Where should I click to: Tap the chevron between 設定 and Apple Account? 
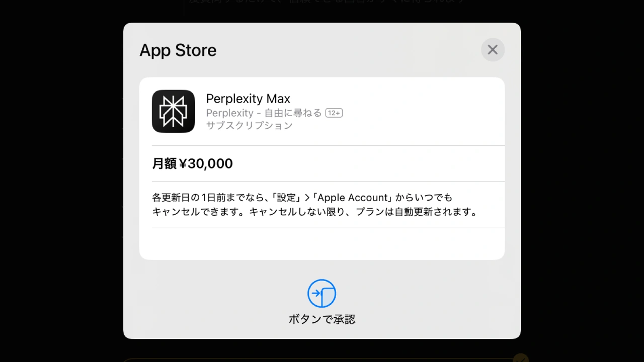click(307, 198)
